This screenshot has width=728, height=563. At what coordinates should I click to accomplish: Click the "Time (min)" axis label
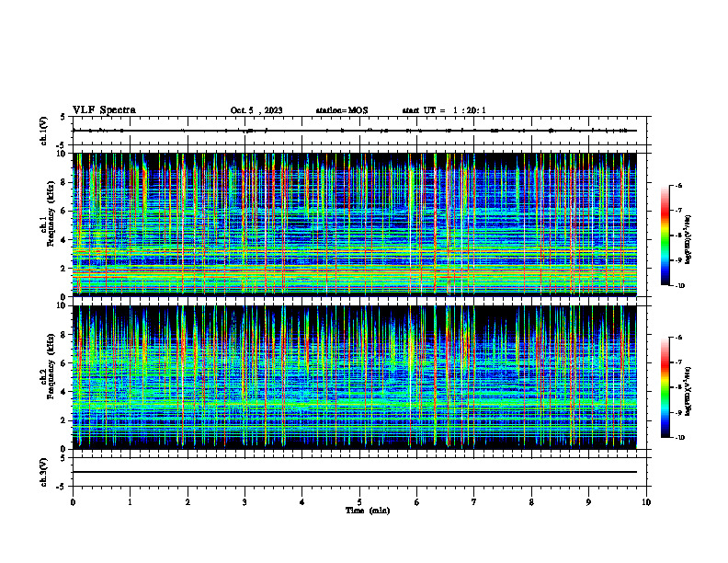pos(368,511)
